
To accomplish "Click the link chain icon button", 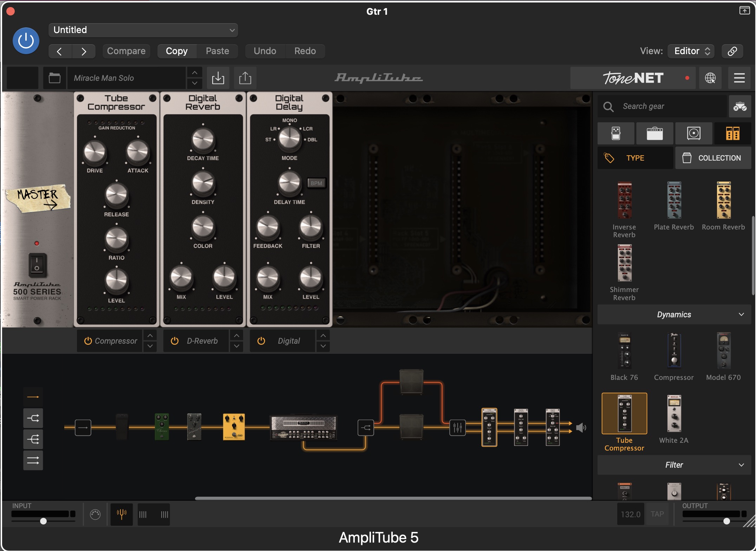I will point(732,51).
